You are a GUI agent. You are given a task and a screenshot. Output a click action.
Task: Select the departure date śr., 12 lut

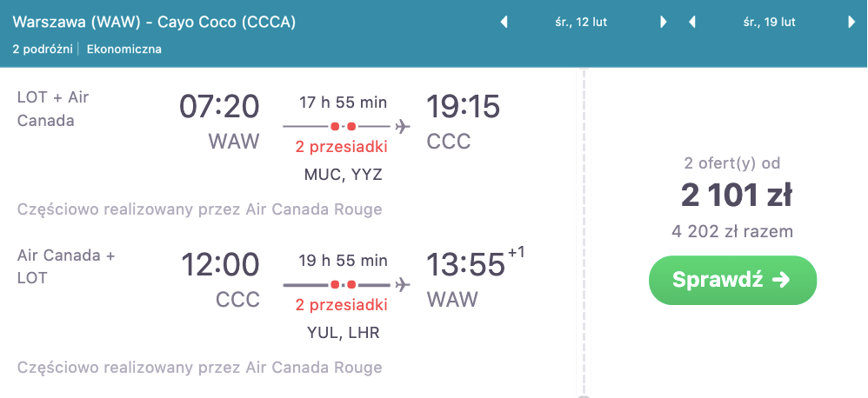coord(583,23)
